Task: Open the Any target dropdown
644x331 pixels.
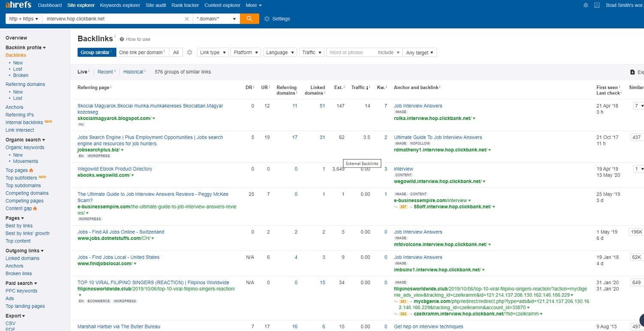Action: [420, 52]
